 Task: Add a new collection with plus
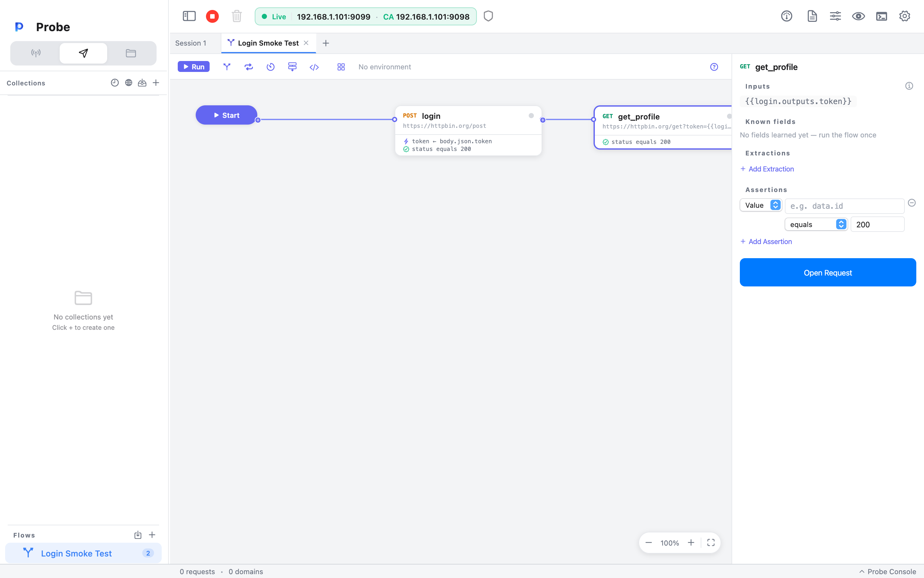tap(156, 83)
